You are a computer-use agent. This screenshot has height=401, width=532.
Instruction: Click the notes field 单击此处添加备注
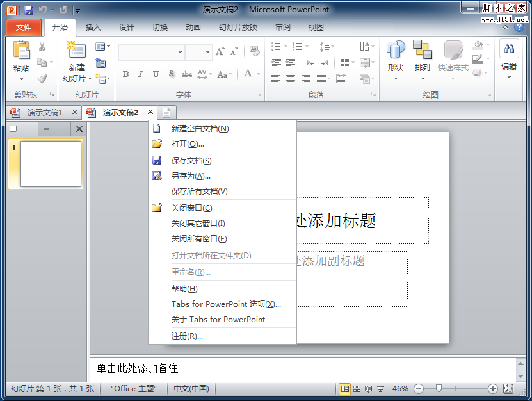tap(303, 369)
